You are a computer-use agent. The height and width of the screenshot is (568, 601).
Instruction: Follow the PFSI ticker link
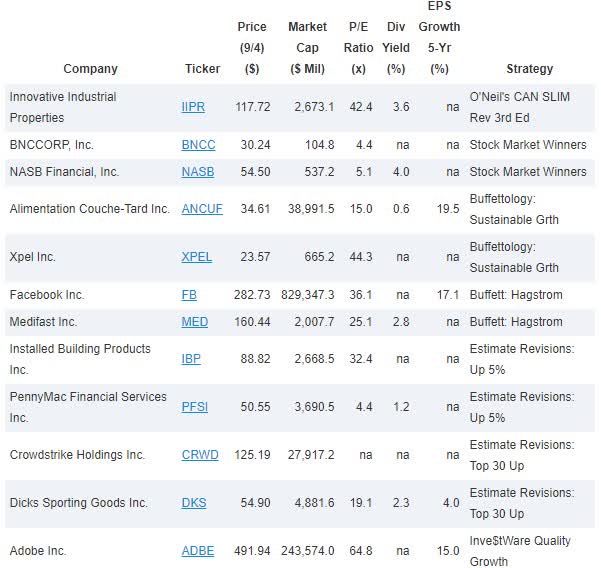click(195, 407)
